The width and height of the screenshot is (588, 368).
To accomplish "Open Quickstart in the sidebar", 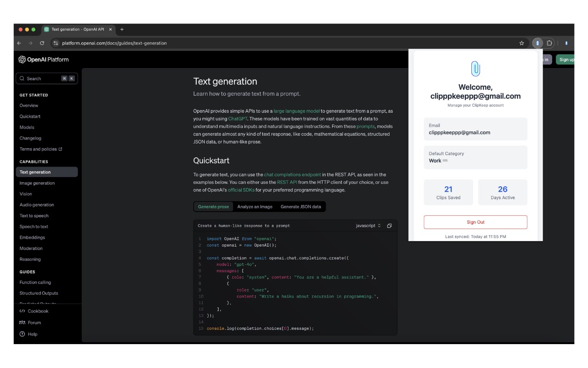I will [30, 116].
